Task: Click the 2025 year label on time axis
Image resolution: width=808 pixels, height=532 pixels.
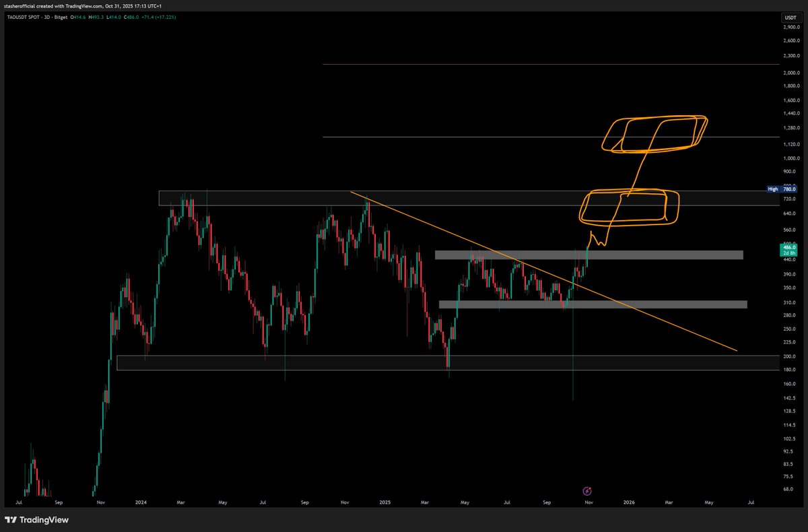Action: (x=385, y=502)
